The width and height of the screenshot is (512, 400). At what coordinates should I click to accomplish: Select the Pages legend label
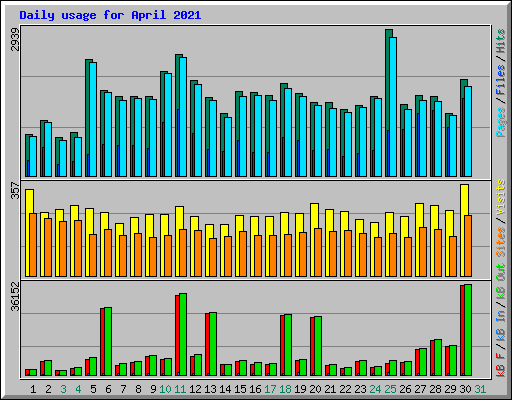tap(501, 122)
